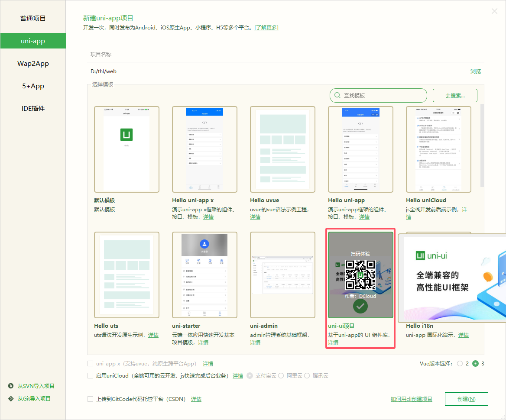The width and height of the screenshot is (506, 420).
Task: Focus the 项目名称 input field
Action: point(285,55)
